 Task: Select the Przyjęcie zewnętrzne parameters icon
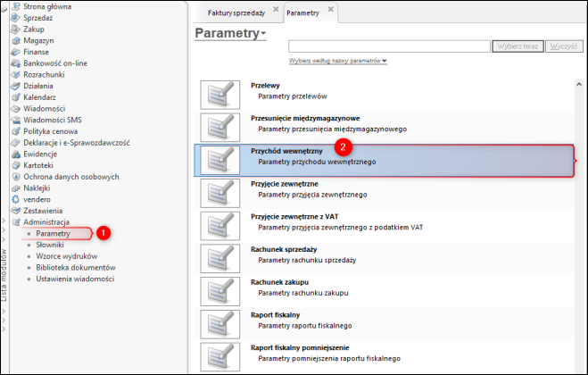point(218,190)
